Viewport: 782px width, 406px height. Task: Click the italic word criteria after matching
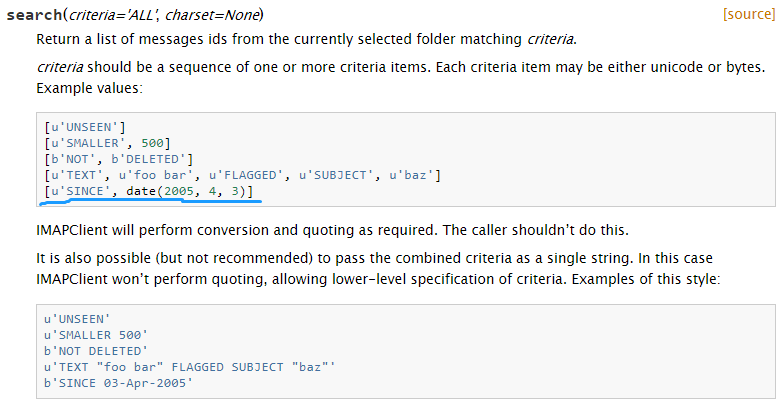click(550, 39)
